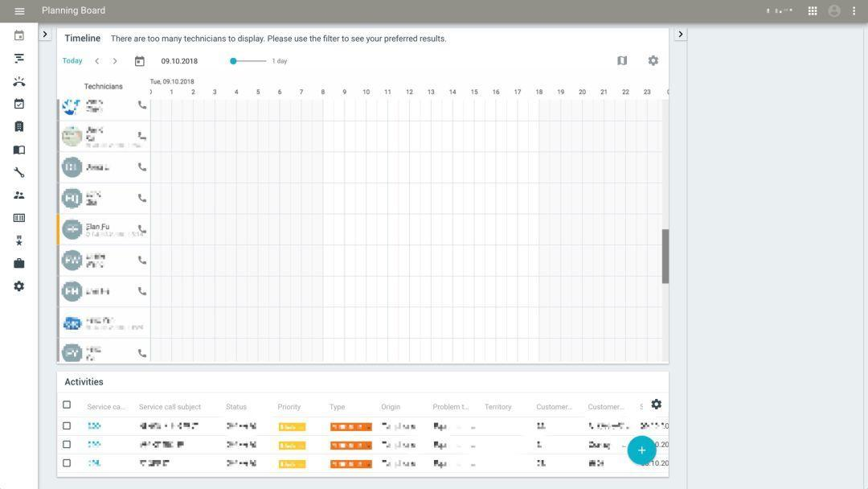The height and width of the screenshot is (489, 868).
Task: Open Priority dropdown in first activity row
Action: [292, 427]
